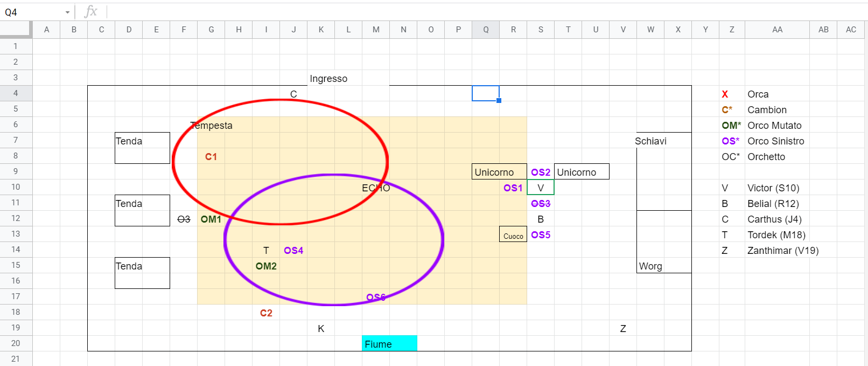Screen dimensions: 868x366
Task: Select the green-bordered V cell
Action: click(x=541, y=188)
